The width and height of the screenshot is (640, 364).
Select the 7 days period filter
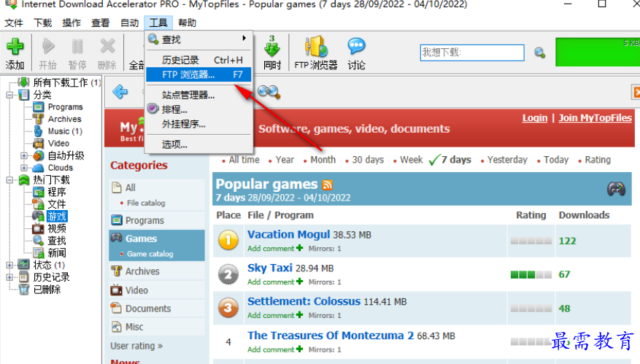click(x=456, y=160)
